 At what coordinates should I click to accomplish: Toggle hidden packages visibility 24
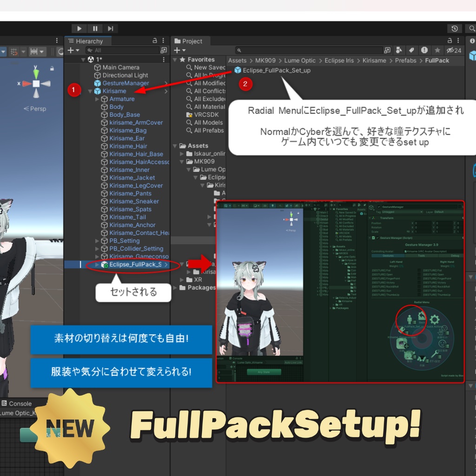454,50
